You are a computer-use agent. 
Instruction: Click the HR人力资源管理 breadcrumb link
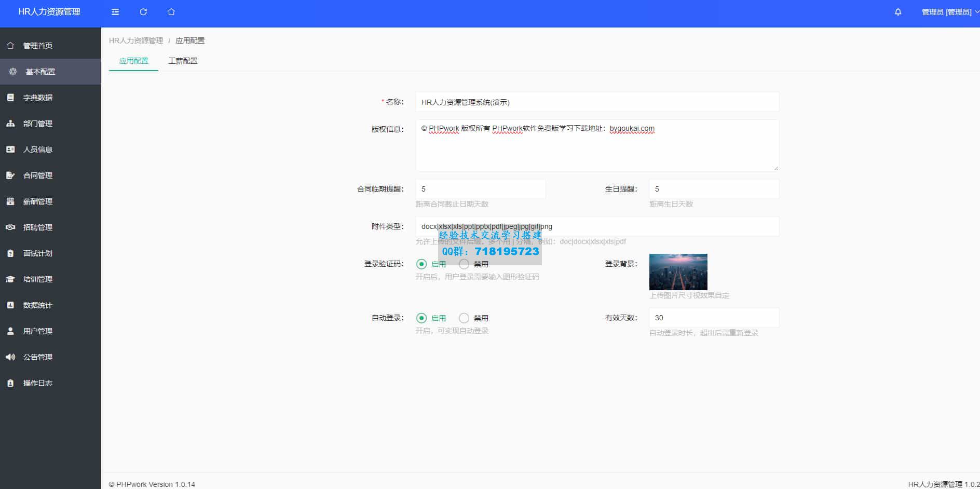(x=135, y=39)
